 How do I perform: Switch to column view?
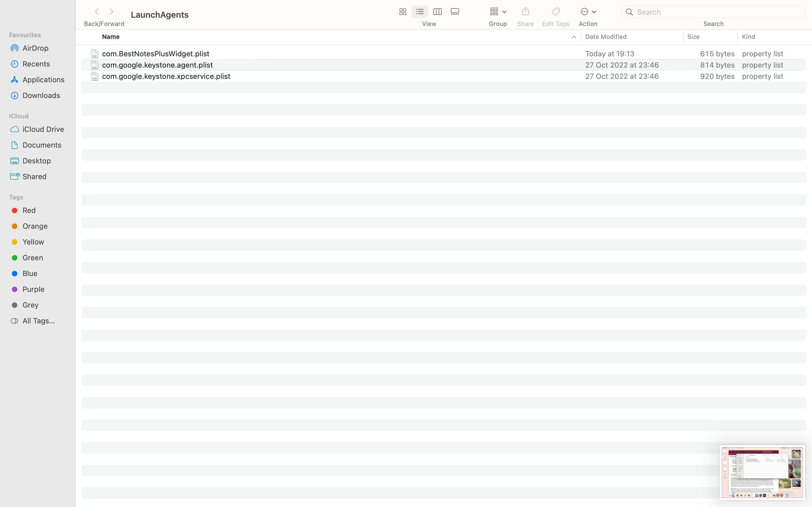click(x=437, y=12)
